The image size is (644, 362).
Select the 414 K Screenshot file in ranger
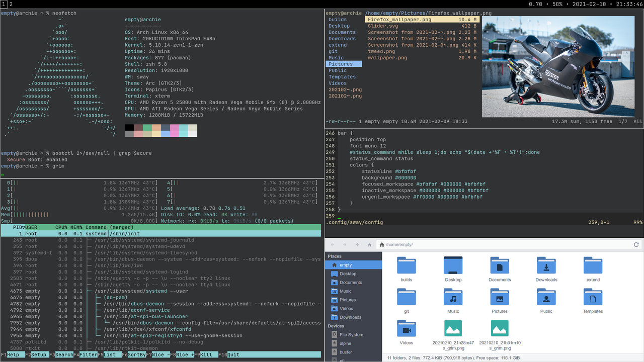[422, 45]
